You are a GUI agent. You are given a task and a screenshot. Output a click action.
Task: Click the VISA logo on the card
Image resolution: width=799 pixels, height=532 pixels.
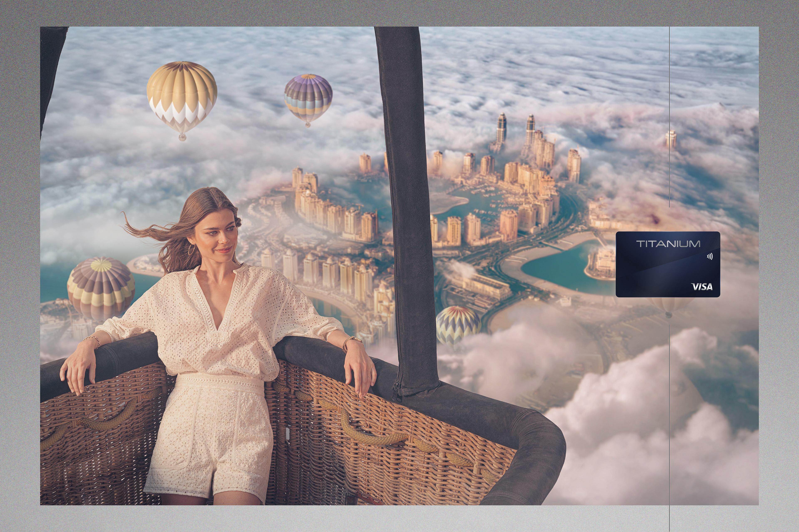pyautogui.click(x=702, y=287)
